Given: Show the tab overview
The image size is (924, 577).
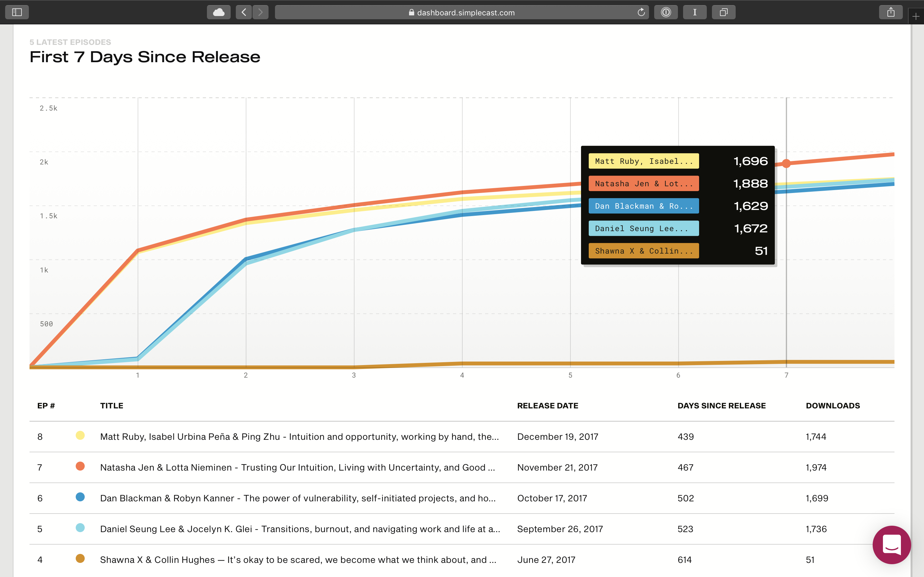Looking at the screenshot, I should point(723,12).
